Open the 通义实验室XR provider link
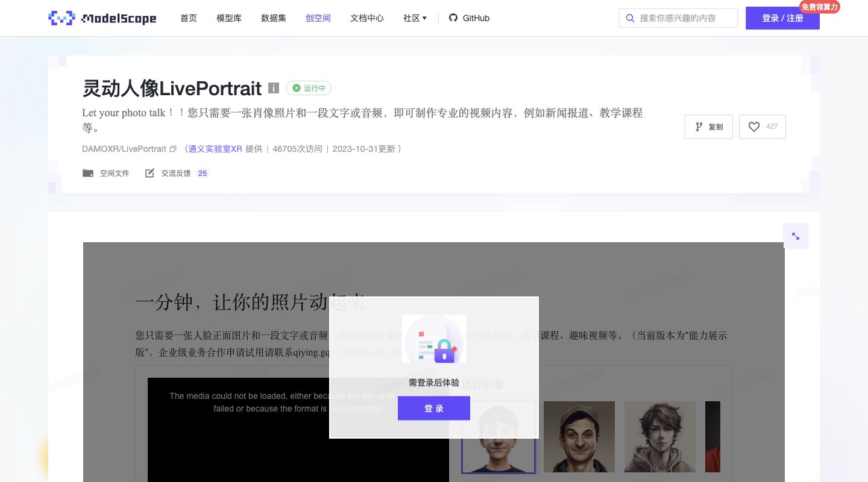The width and height of the screenshot is (868, 482). (x=215, y=149)
